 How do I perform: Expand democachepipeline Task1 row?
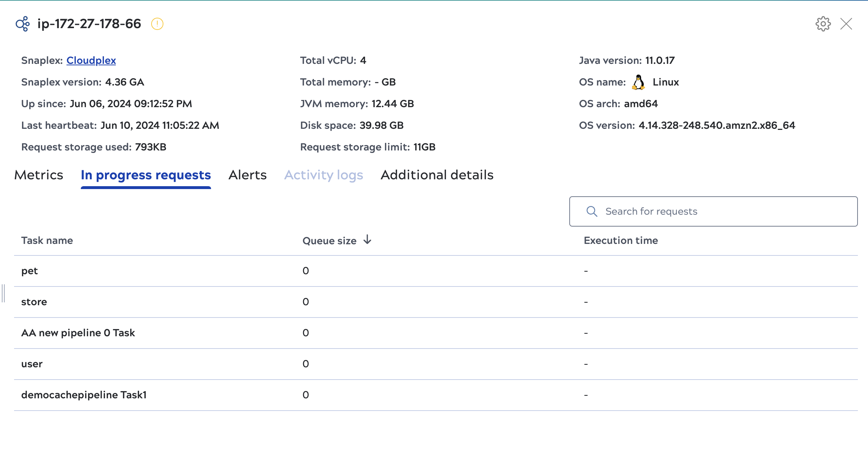pos(84,395)
